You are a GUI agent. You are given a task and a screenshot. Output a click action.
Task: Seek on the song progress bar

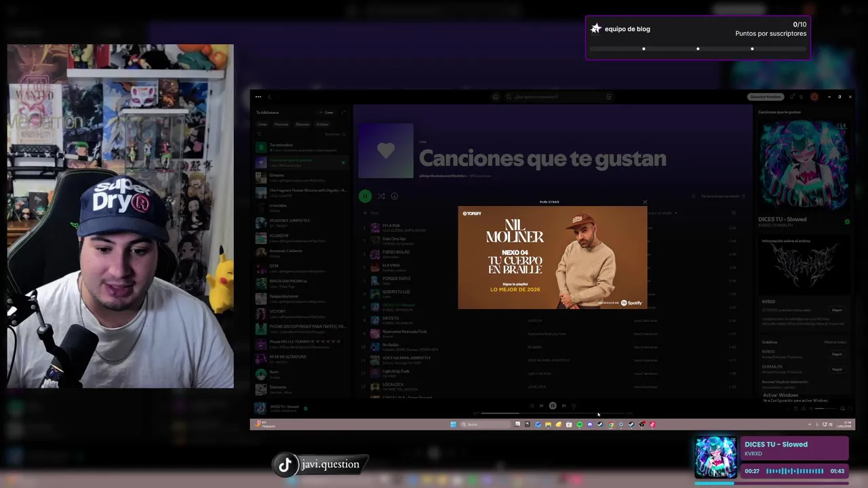[553, 413]
